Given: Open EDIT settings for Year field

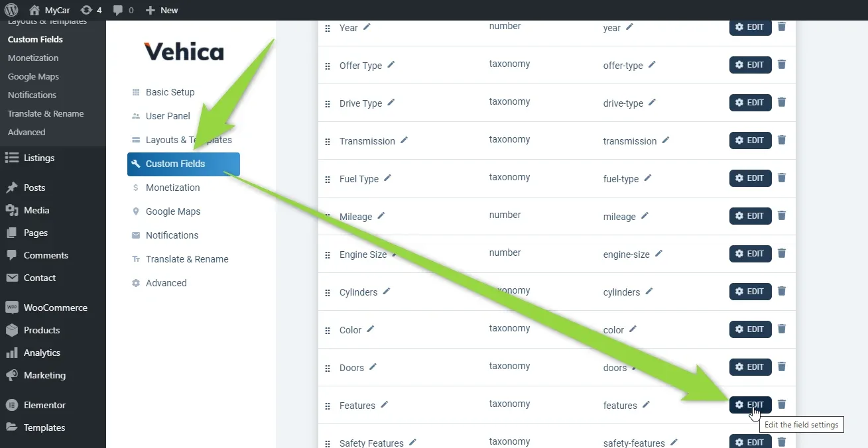Looking at the screenshot, I should click(x=751, y=27).
